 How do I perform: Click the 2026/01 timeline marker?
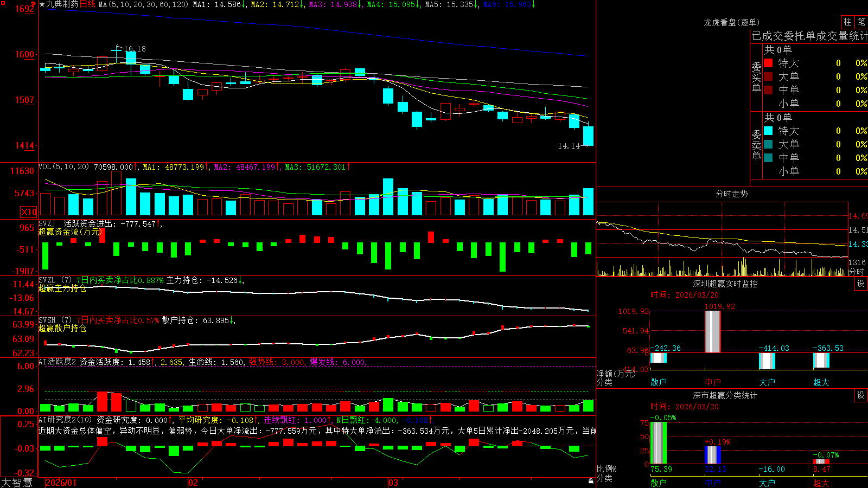tap(61, 483)
